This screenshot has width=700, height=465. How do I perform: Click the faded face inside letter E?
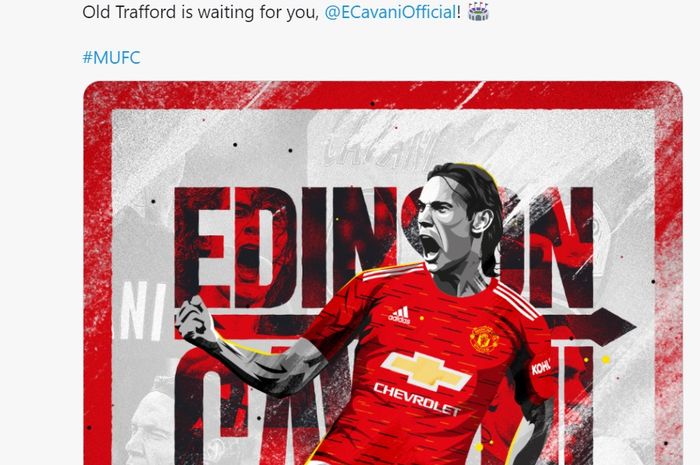248,243
